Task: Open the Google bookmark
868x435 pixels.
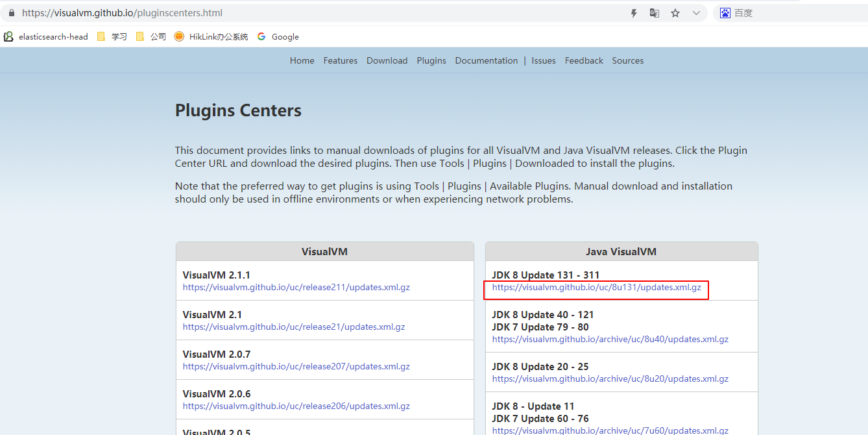Action: tap(278, 37)
